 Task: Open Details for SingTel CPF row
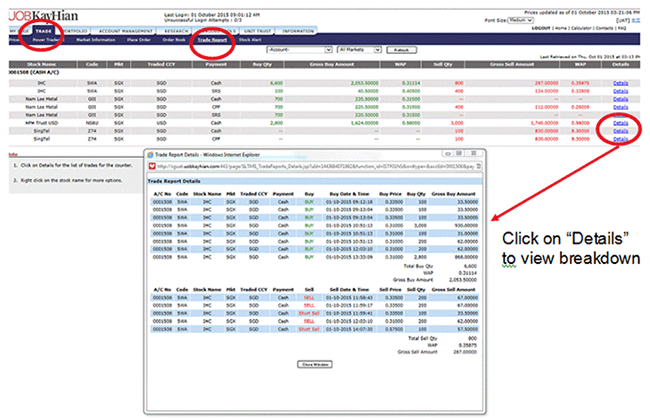pos(621,139)
